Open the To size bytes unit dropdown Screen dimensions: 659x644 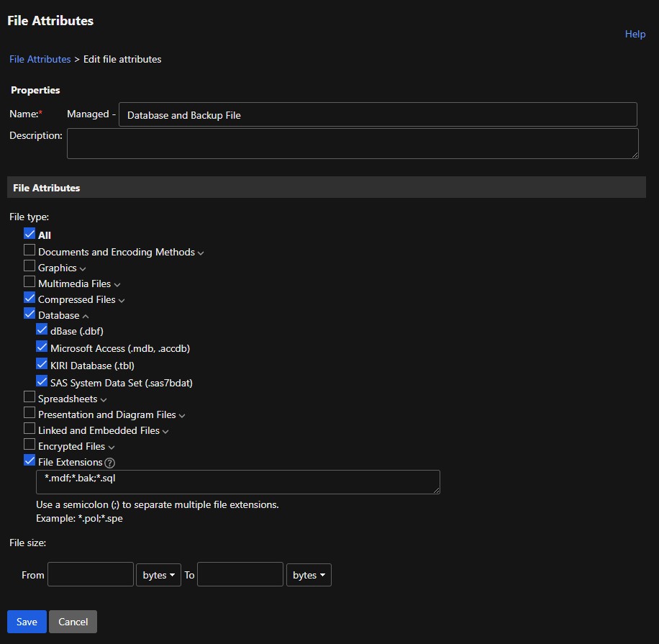[x=309, y=576]
